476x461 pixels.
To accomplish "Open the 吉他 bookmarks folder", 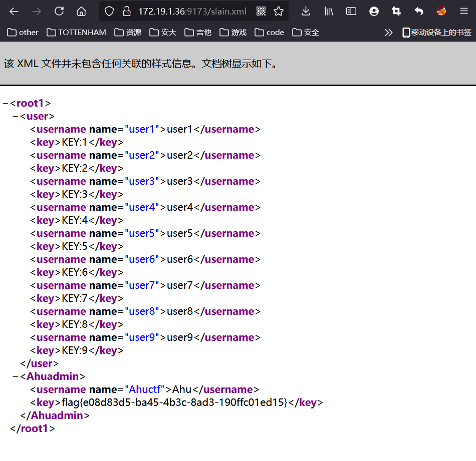I will pyautogui.click(x=198, y=33).
